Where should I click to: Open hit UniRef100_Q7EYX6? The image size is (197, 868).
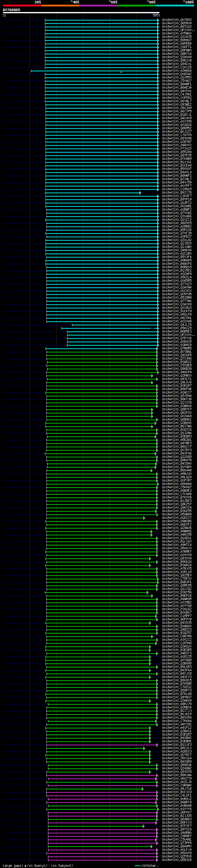(177, 338)
